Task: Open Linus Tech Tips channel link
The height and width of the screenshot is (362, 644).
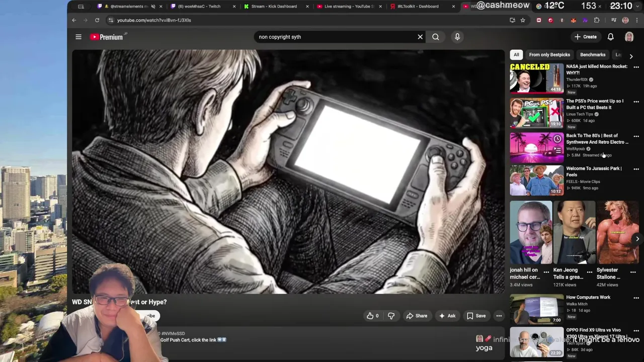Action: click(x=580, y=114)
